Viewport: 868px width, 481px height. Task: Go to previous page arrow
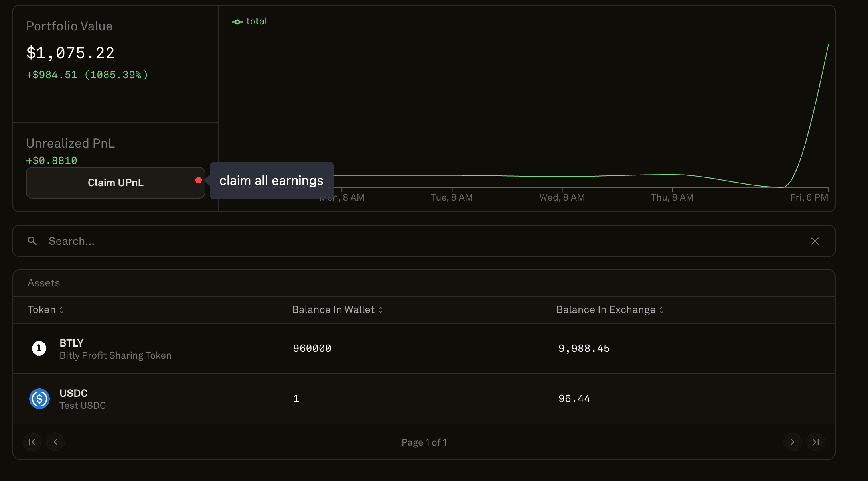coord(55,442)
